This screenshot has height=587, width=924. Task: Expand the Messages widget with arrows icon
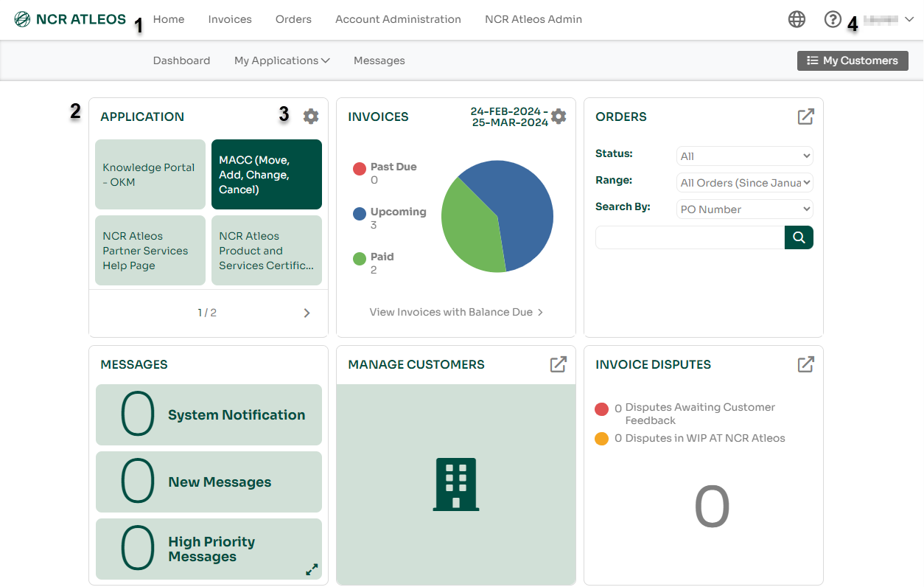click(312, 569)
